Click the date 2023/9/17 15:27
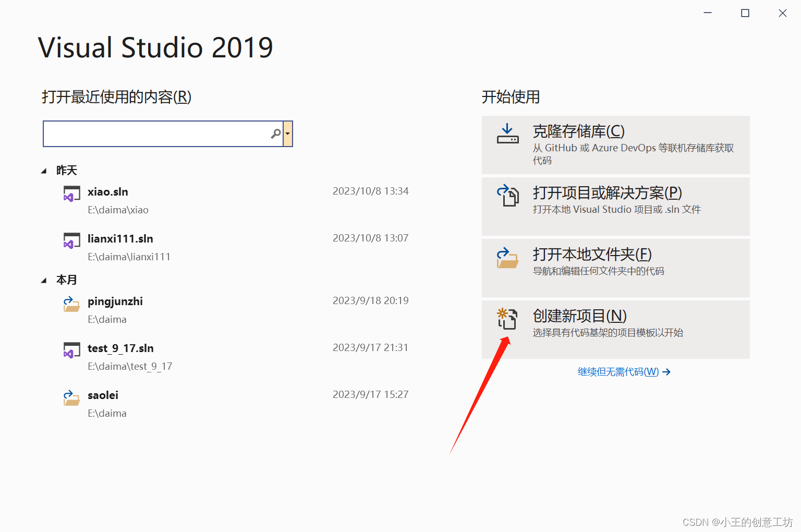Screen dimensions: 801x532 pyautogui.click(x=371, y=395)
